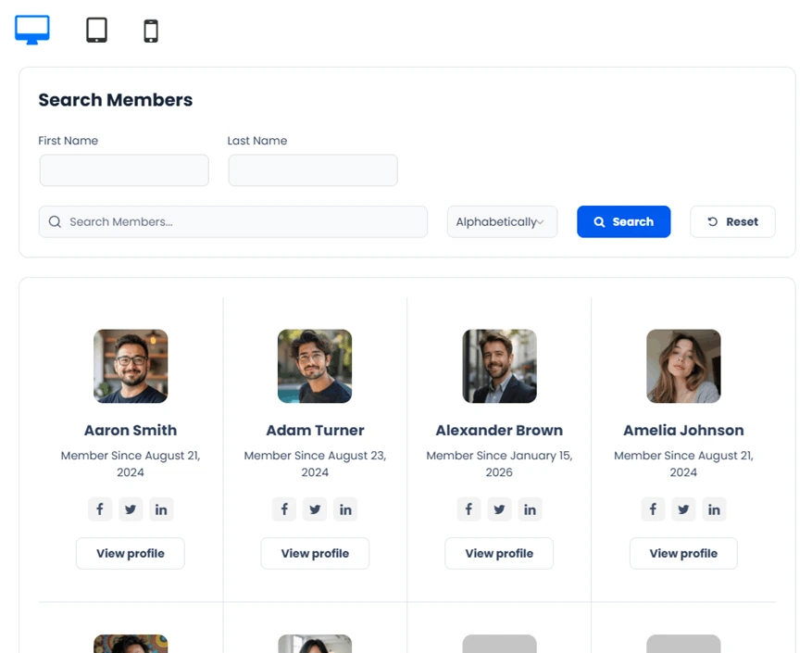Open the Alexander Brown name link

(x=499, y=430)
